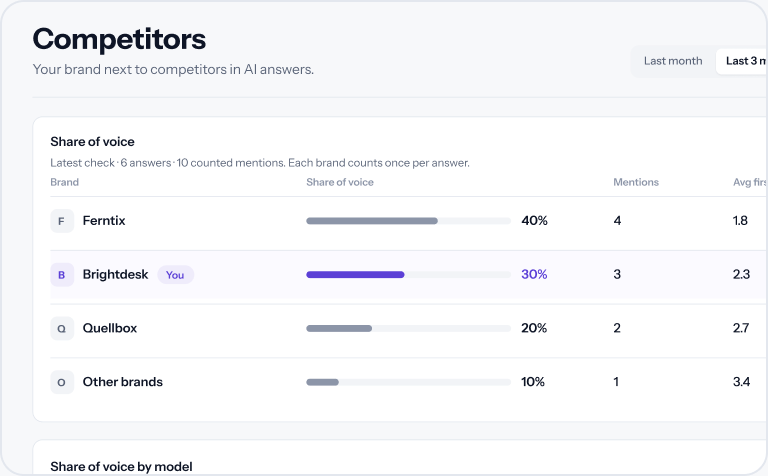
Task: Click Other brands average position 3.4
Action: tap(742, 382)
